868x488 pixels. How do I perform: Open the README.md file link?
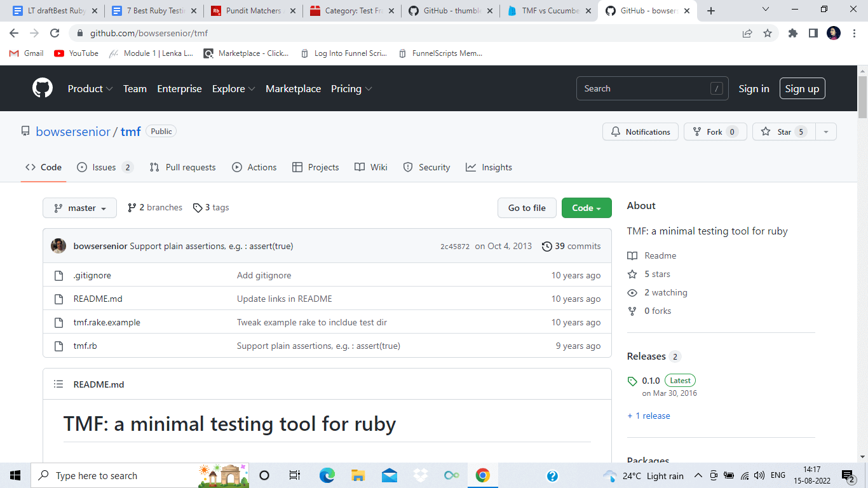98,299
